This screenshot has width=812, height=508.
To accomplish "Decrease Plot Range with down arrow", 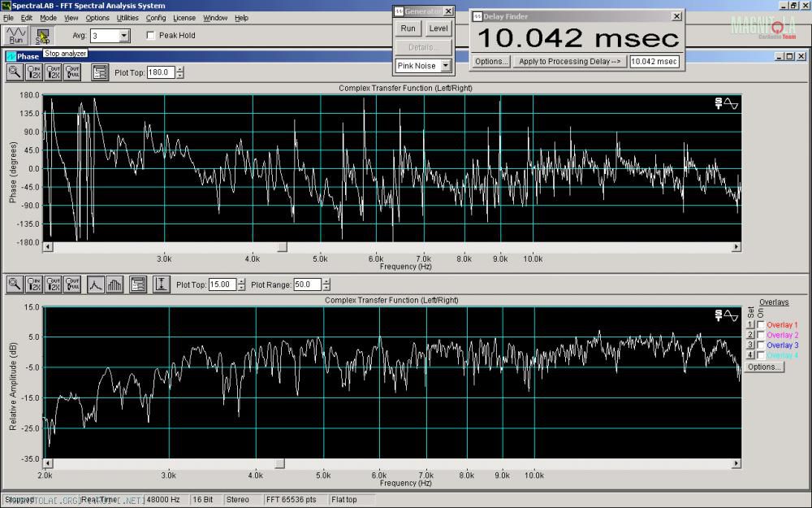I will click(326, 288).
